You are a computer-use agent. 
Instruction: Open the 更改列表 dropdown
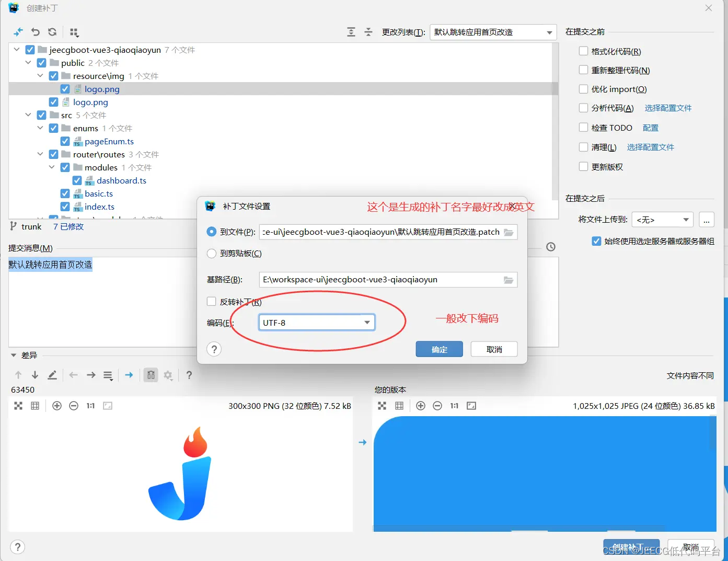click(493, 32)
